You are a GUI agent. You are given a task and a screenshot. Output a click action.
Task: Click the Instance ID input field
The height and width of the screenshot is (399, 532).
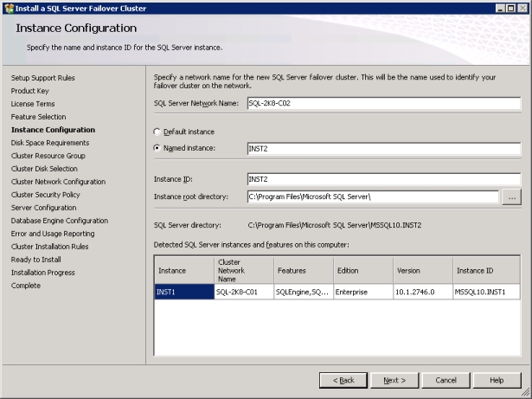click(384, 179)
